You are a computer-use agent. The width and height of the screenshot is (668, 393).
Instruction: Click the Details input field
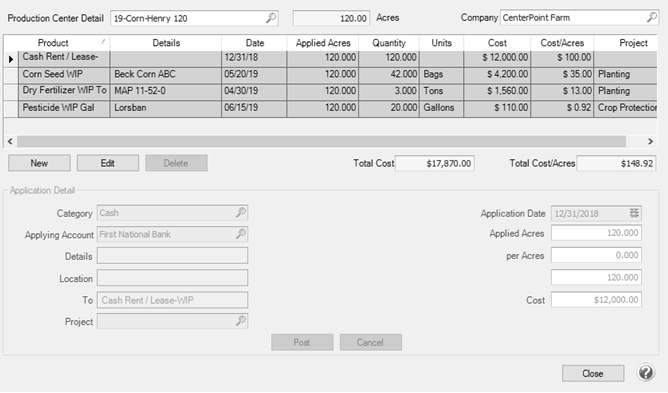[x=172, y=256]
